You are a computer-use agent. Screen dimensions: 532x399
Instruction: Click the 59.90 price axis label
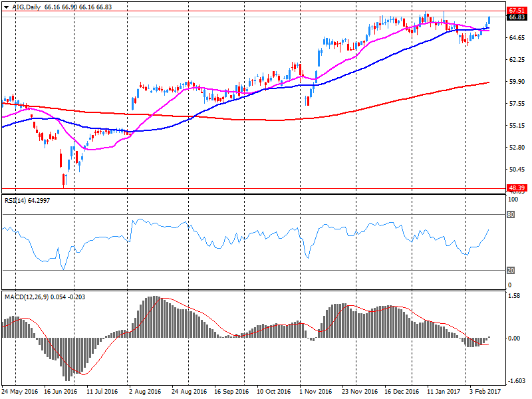pyautogui.click(x=517, y=81)
